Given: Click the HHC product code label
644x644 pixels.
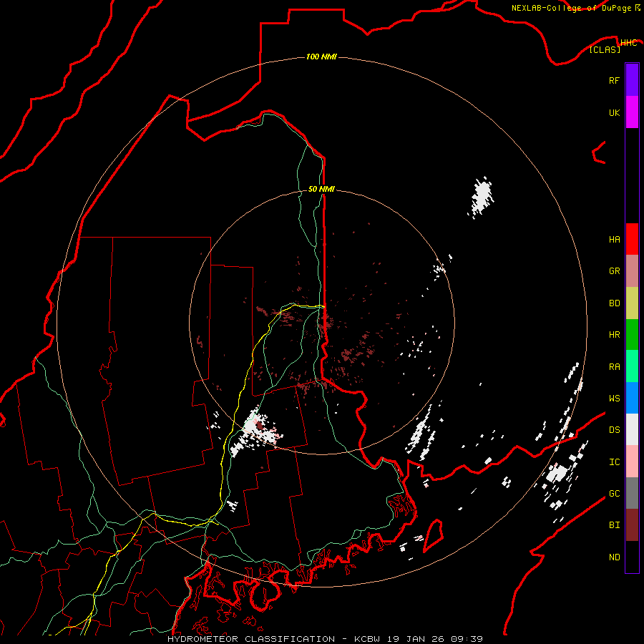Looking at the screenshot, I should coord(628,43).
